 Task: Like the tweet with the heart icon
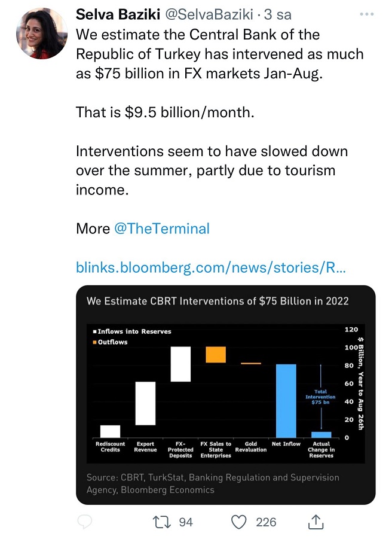tap(239, 522)
